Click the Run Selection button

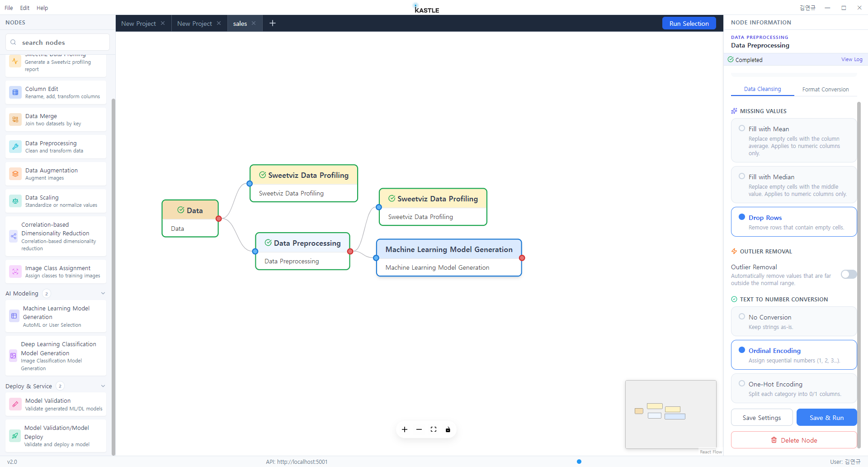click(x=689, y=23)
